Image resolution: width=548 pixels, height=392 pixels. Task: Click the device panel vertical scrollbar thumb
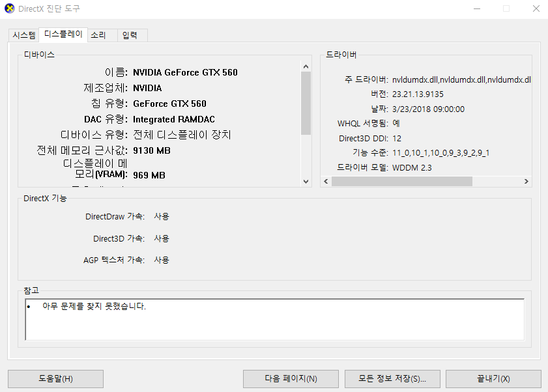[x=306, y=103]
